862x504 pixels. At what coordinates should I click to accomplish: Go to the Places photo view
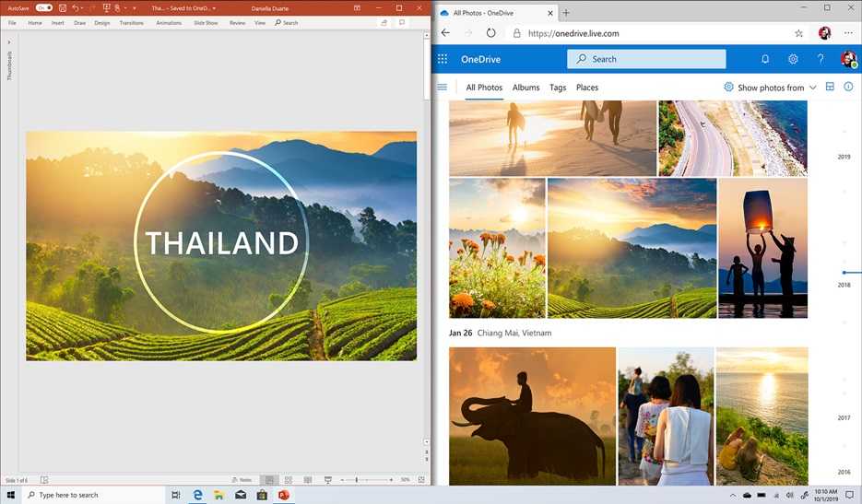click(x=587, y=88)
